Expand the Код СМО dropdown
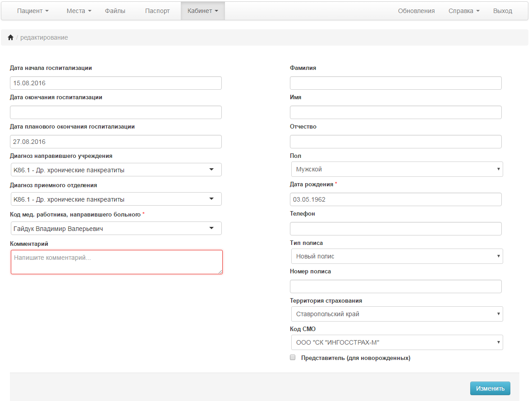 click(397, 343)
